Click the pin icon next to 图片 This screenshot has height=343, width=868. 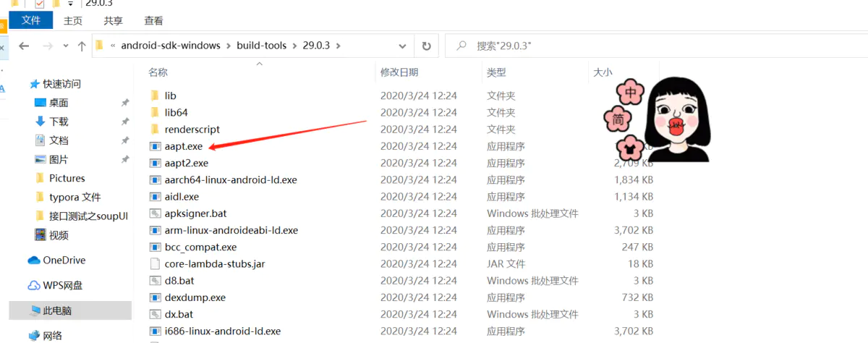coord(125,159)
